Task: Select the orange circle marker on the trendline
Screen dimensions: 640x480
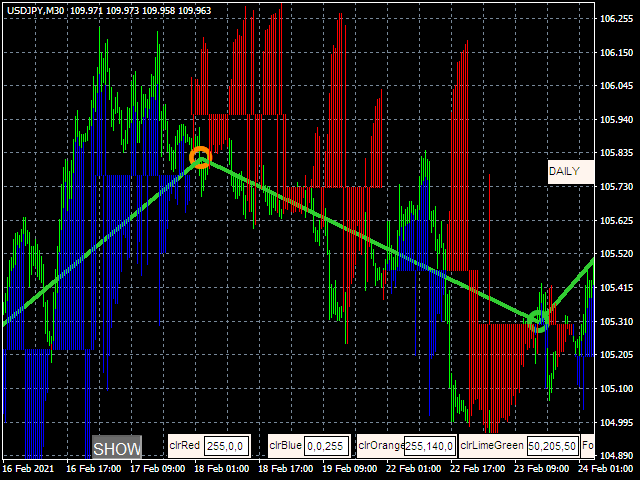Action: pyautogui.click(x=200, y=157)
